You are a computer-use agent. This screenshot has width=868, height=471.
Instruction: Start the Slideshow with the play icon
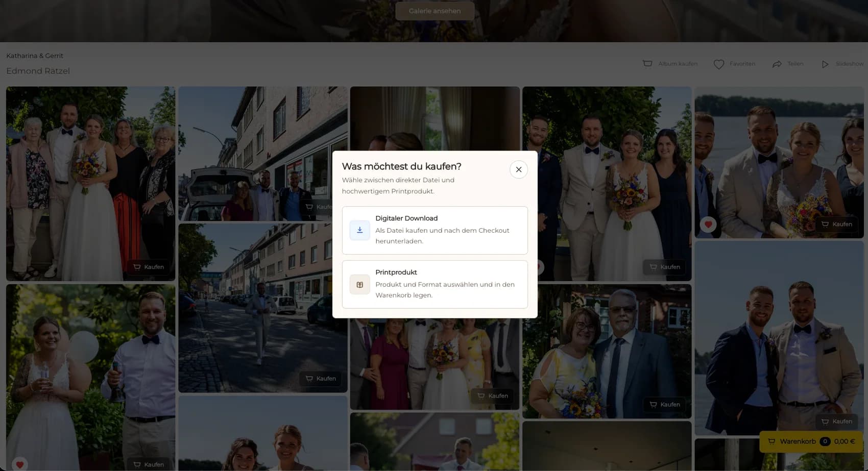pyautogui.click(x=825, y=64)
